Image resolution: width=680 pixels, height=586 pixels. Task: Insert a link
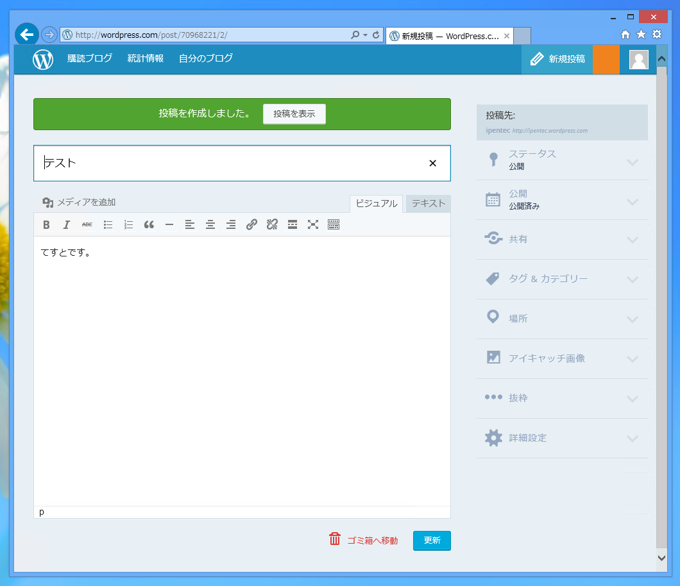tap(252, 225)
